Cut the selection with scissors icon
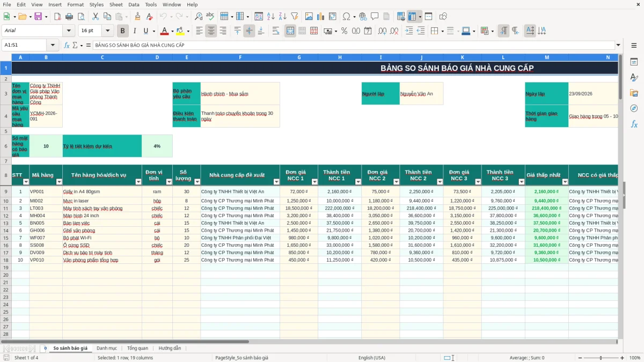The image size is (644, 362). (95, 17)
